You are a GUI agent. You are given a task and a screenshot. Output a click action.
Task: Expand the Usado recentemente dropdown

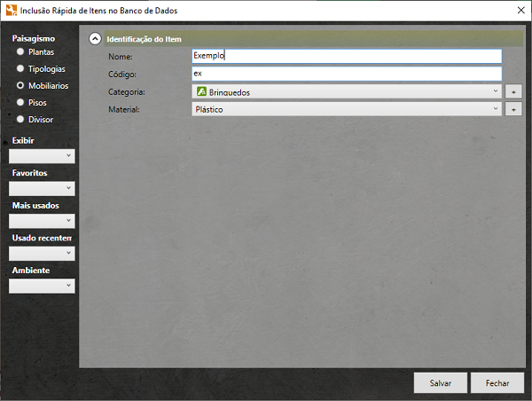pyautogui.click(x=42, y=254)
